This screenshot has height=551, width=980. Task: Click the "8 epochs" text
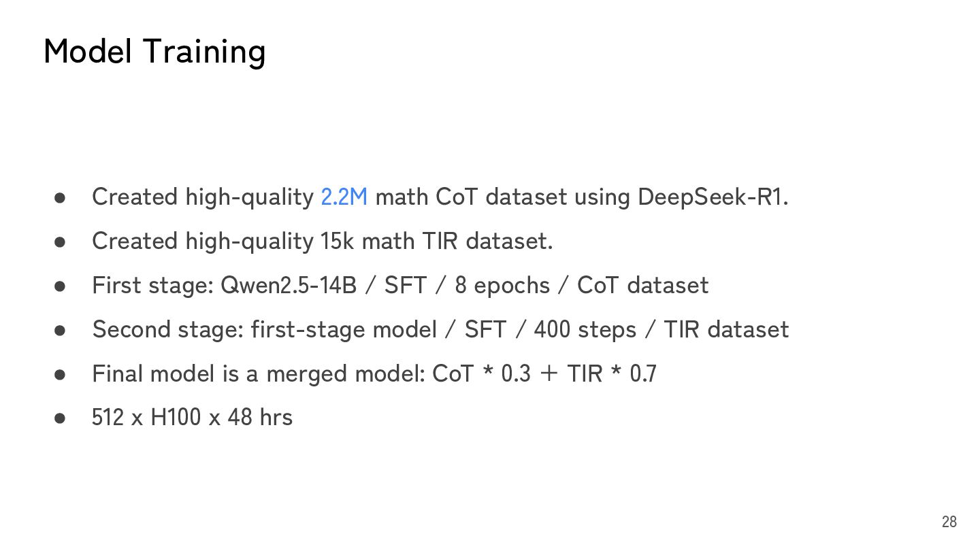[502, 285]
